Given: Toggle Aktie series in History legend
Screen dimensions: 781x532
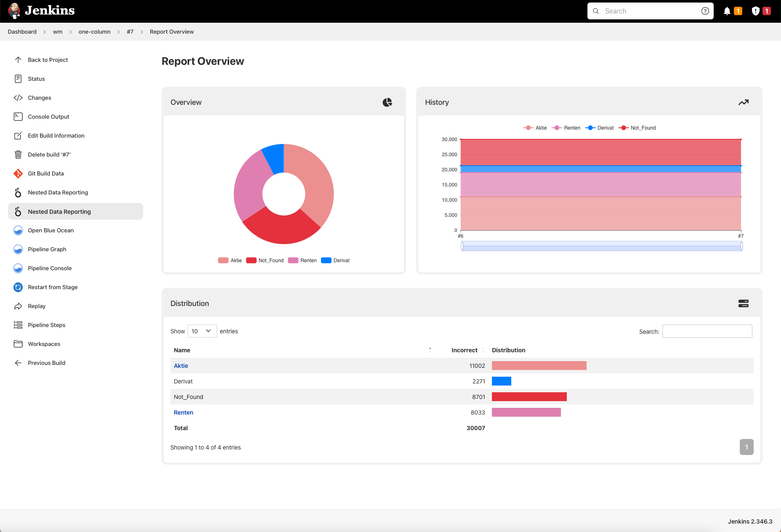Looking at the screenshot, I should [x=535, y=128].
